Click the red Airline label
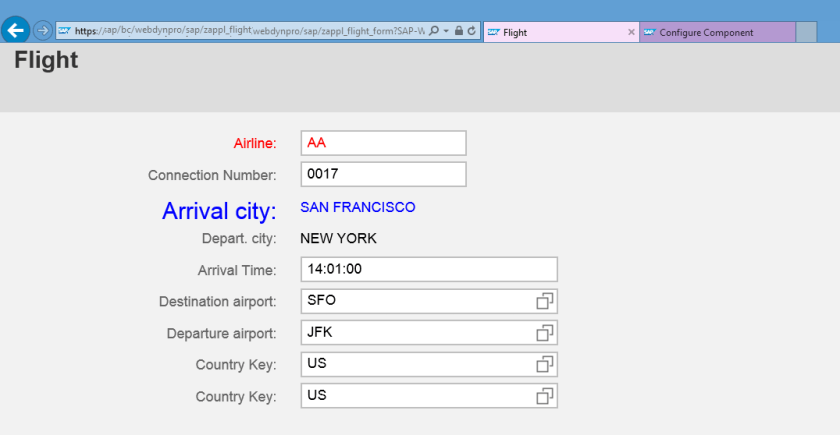 tap(255, 144)
